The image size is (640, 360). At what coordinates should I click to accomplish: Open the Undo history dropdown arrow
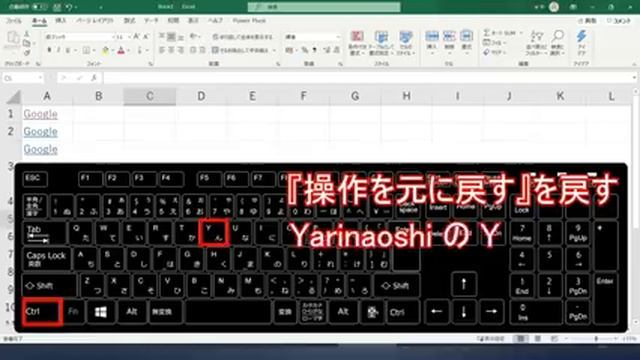[x=76, y=7]
